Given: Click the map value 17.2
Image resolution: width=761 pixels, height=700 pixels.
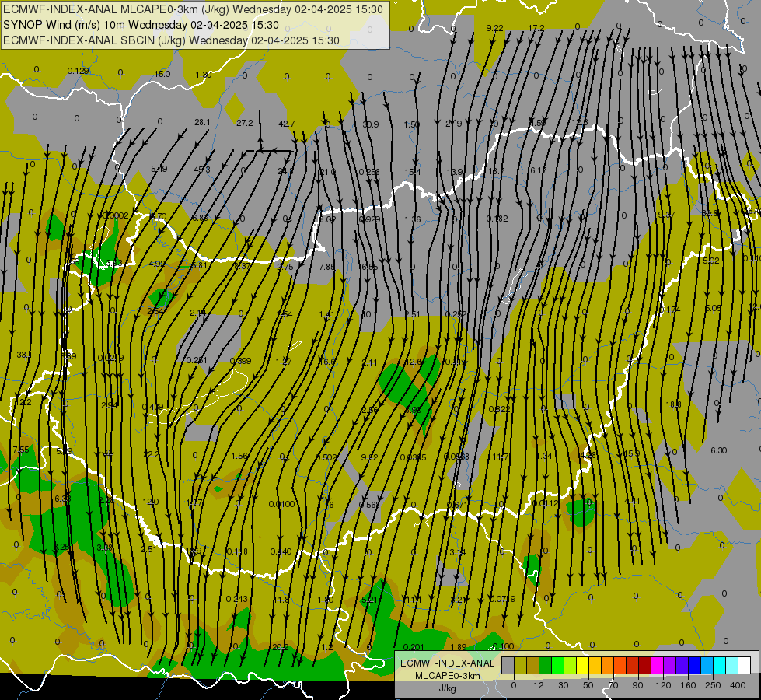Looking at the screenshot, I should (x=536, y=28).
